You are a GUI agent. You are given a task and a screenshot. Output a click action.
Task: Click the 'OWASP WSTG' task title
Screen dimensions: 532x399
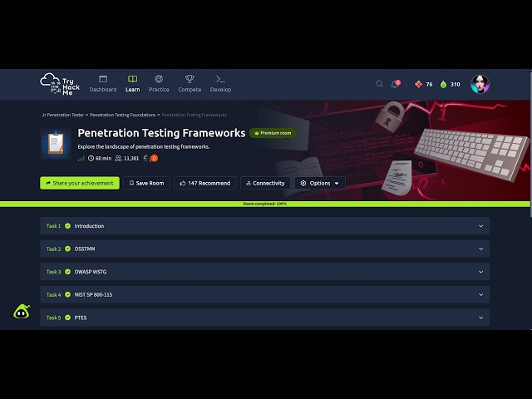[91, 272]
